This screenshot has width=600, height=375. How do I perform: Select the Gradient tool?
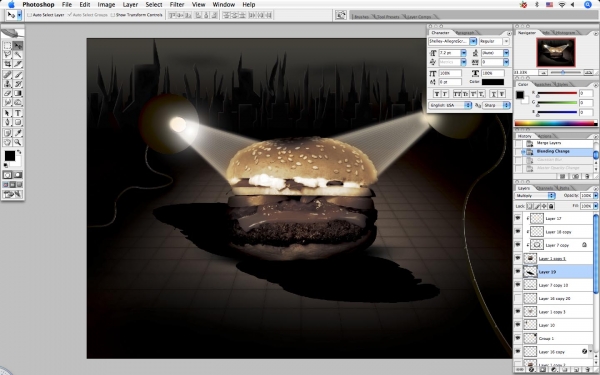tap(18, 93)
